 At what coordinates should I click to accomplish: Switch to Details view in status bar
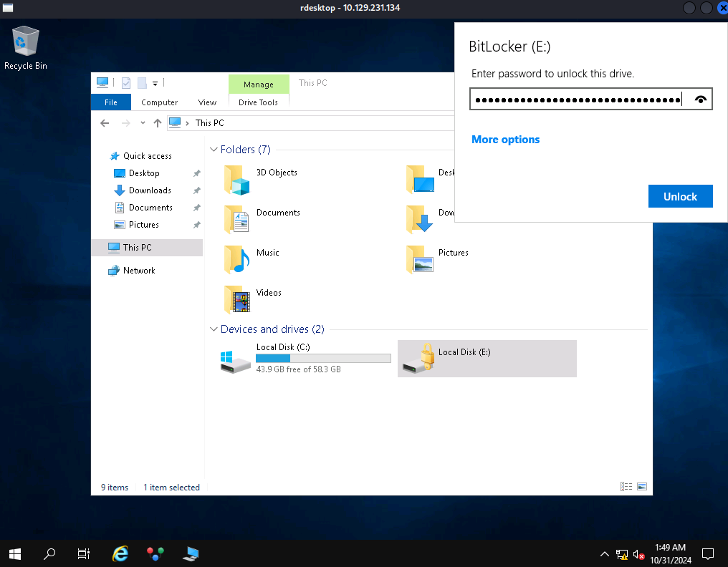coord(626,486)
